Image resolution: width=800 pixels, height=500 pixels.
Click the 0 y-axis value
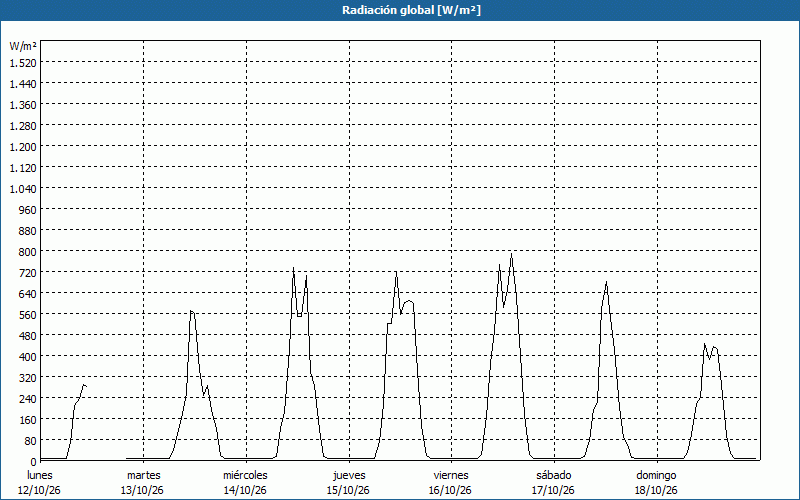click(33, 461)
